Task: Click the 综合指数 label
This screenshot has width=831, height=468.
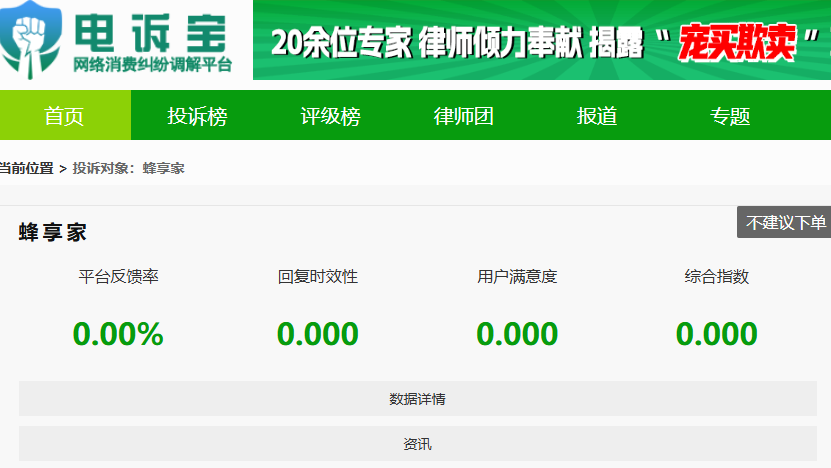Action: [x=717, y=276]
